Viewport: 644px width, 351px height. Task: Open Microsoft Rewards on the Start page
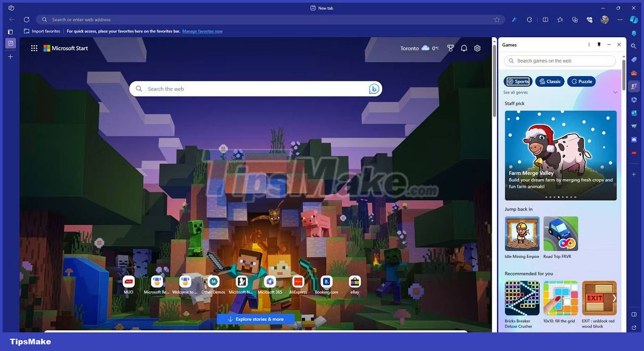[450, 48]
